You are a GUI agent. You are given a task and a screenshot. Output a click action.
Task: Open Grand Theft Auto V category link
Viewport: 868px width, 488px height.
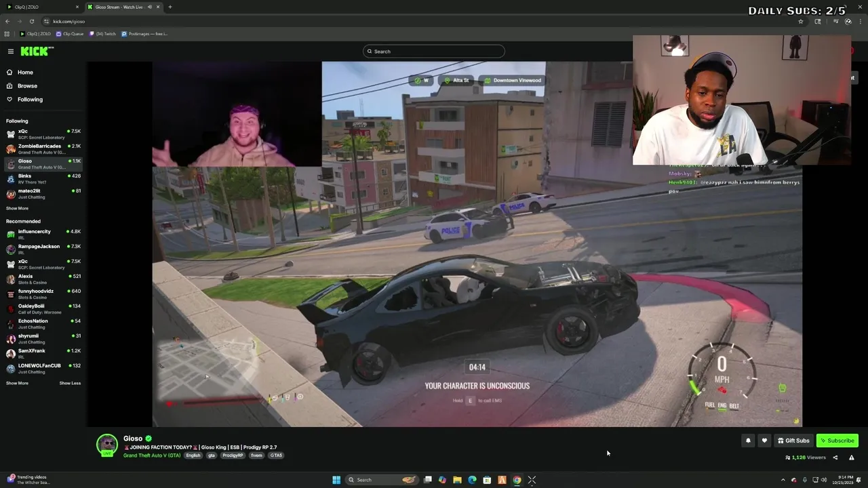[x=152, y=455]
